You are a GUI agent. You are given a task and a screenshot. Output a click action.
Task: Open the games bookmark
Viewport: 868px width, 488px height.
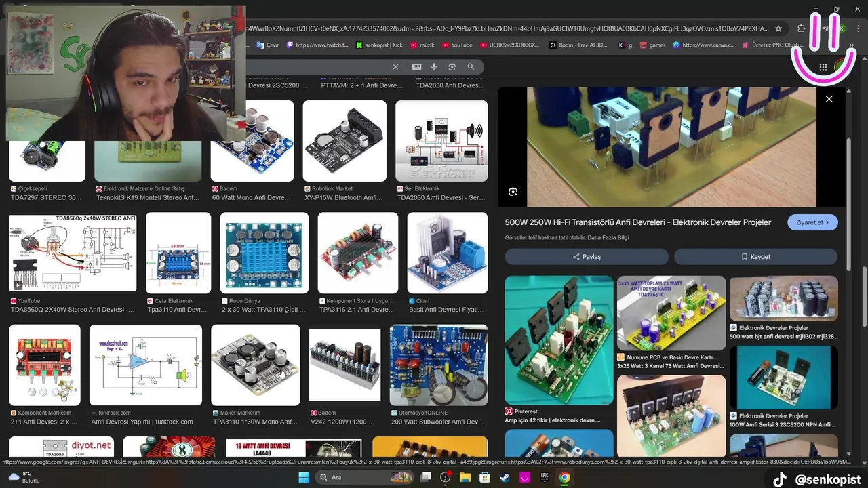(652, 45)
